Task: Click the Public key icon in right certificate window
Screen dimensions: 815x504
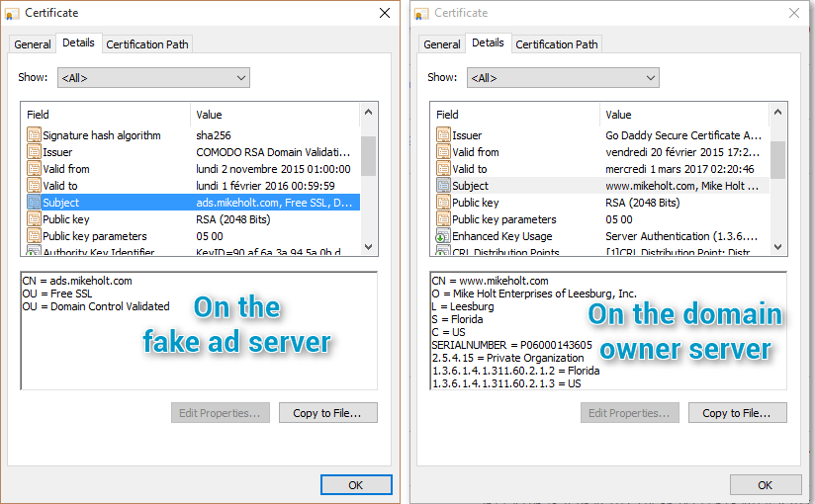Action: pyautogui.click(x=443, y=203)
